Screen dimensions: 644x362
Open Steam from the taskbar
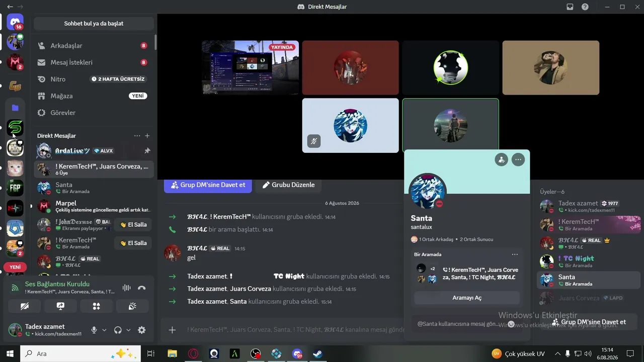pos(317,353)
